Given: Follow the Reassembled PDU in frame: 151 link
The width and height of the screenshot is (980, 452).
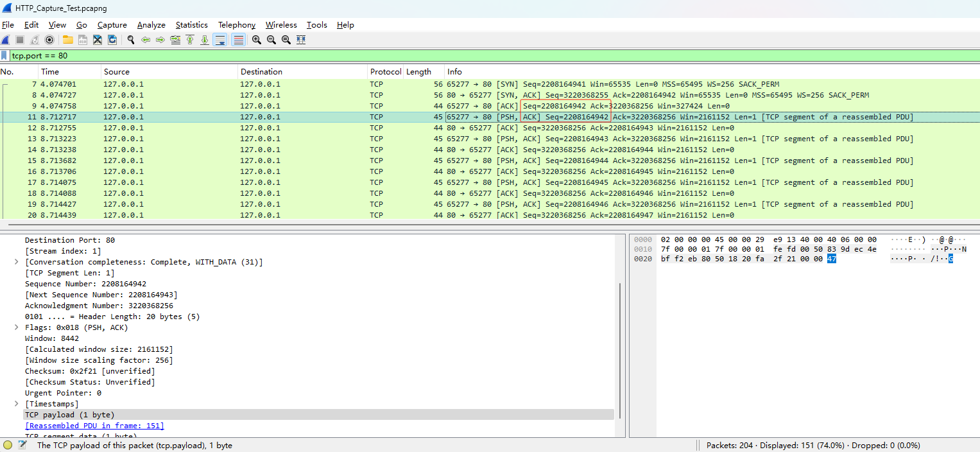Looking at the screenshot, I should (x=94, y=426).
